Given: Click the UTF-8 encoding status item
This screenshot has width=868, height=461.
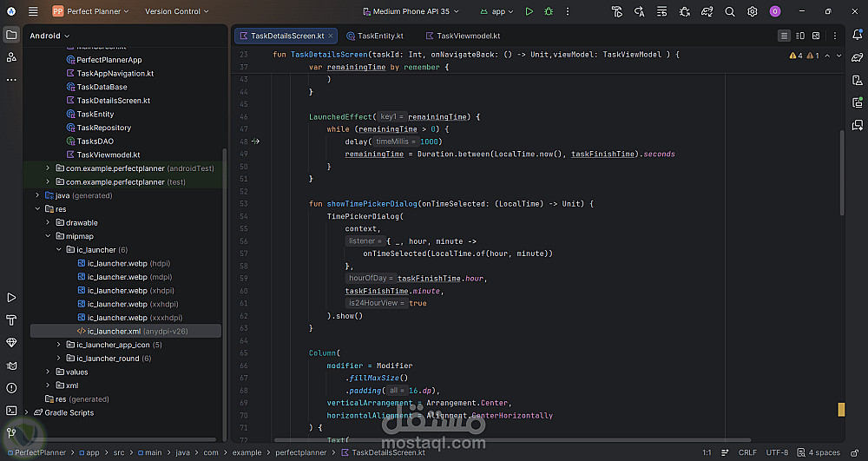Looking at the screenshot, I should 776,452.
